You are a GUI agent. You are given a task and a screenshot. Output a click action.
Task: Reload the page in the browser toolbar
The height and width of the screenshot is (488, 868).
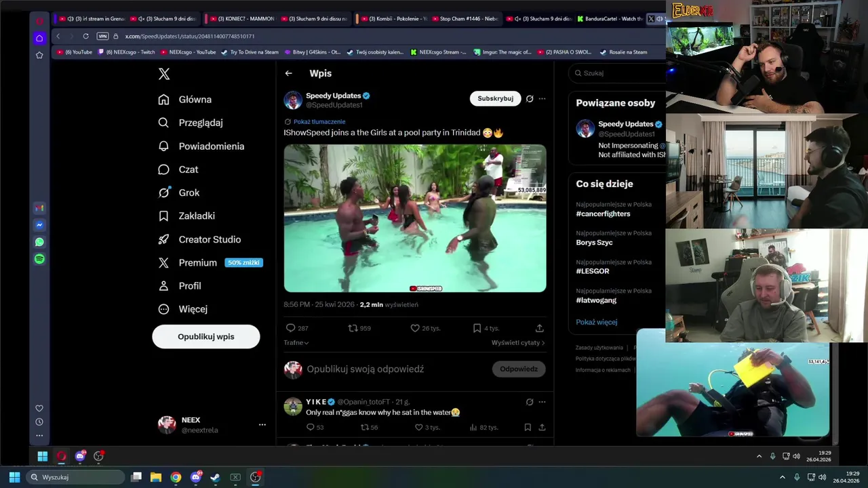(x=85, y=36)
